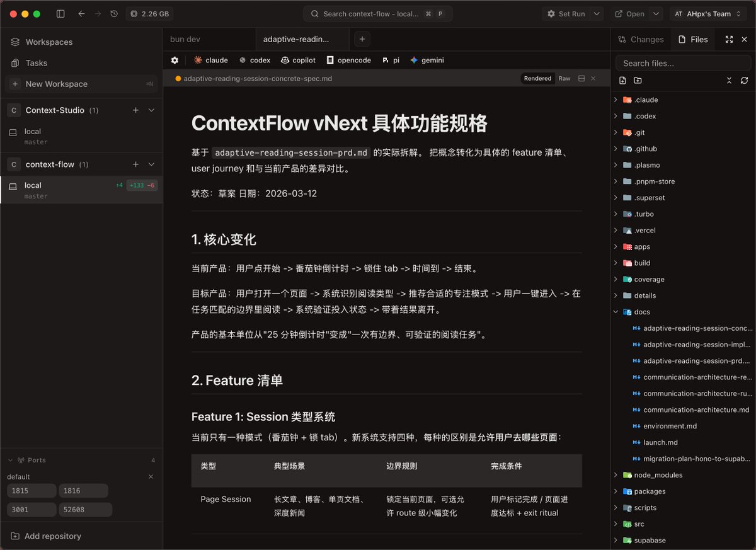
Task: Open the history clock icon
Action: pyautogui.click(x=114, y=14)
